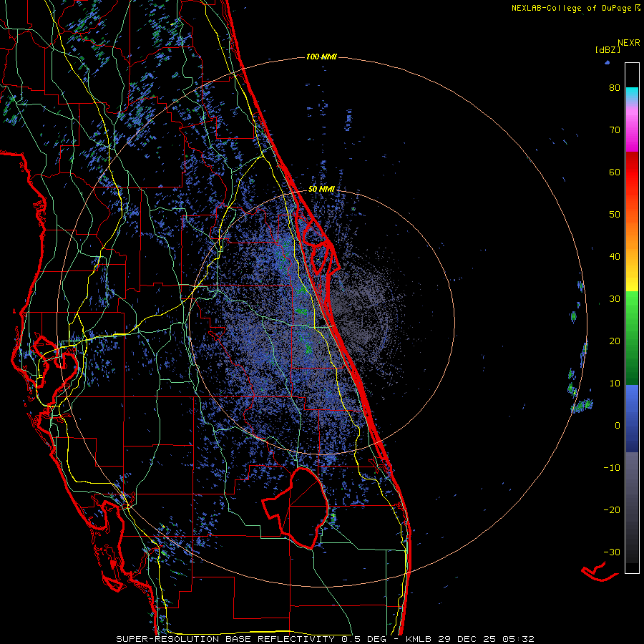This screenshot has width=644, height=644.
Task: Click the dBZ unit label
Action: coord(608,50)
